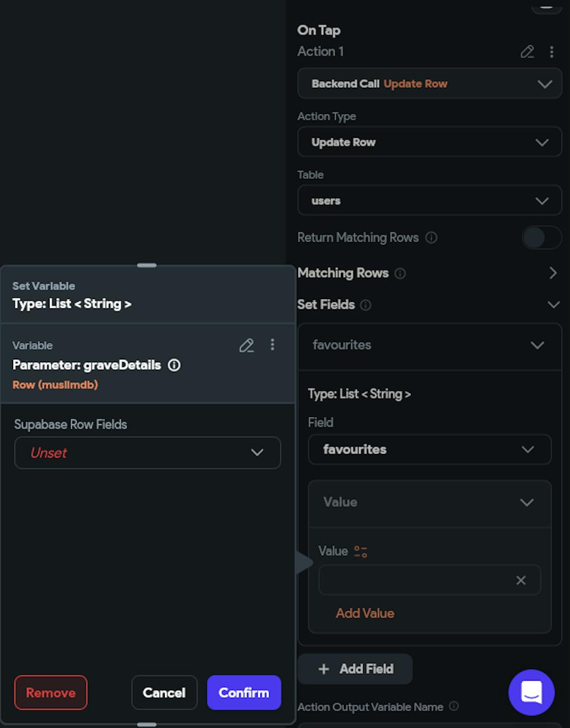
Task: Open the Action Type Update Row dropdown
Action: pos(429,142)
